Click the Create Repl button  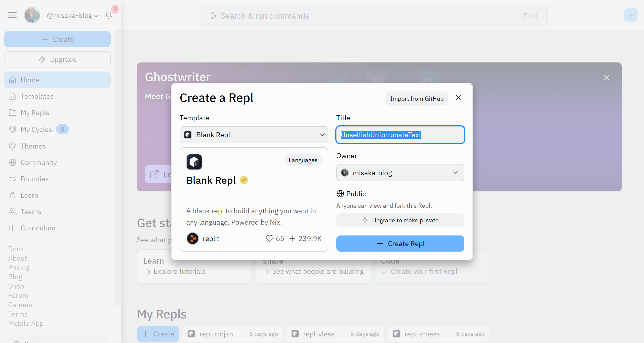[400, 244]
